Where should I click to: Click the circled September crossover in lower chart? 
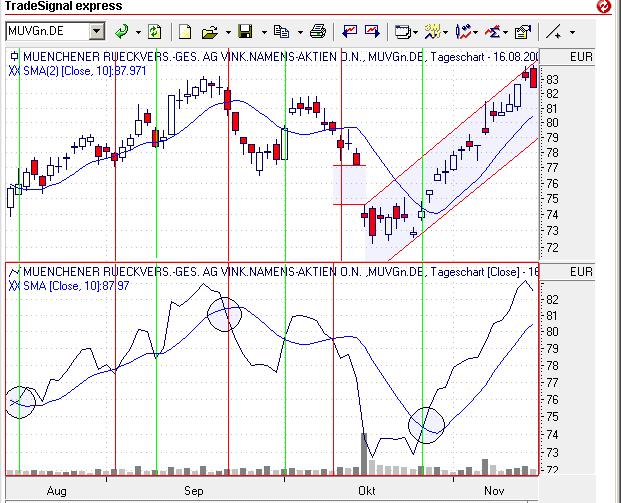coord(224,314)
